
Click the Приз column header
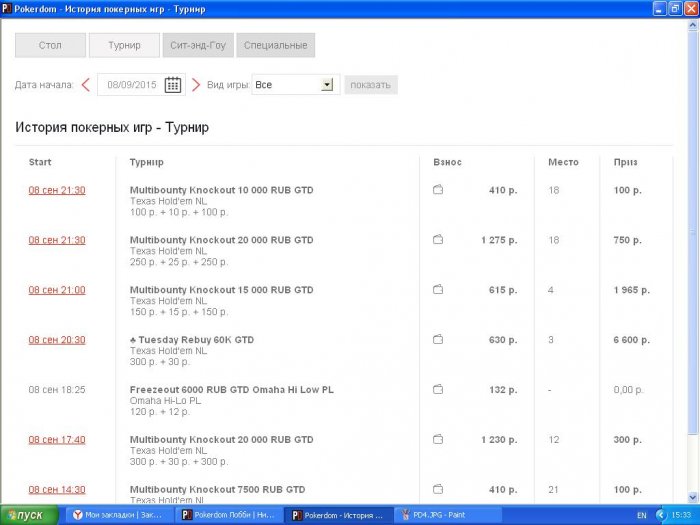coord(625,162)
